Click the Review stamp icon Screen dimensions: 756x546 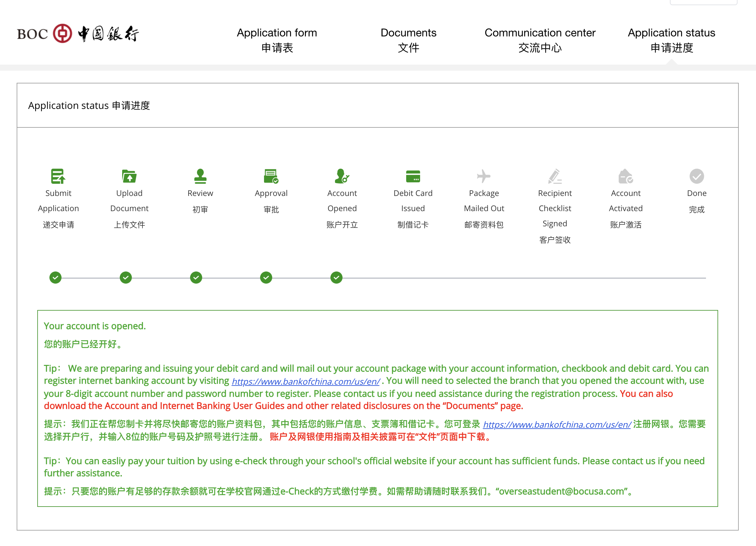coord(200,176)
